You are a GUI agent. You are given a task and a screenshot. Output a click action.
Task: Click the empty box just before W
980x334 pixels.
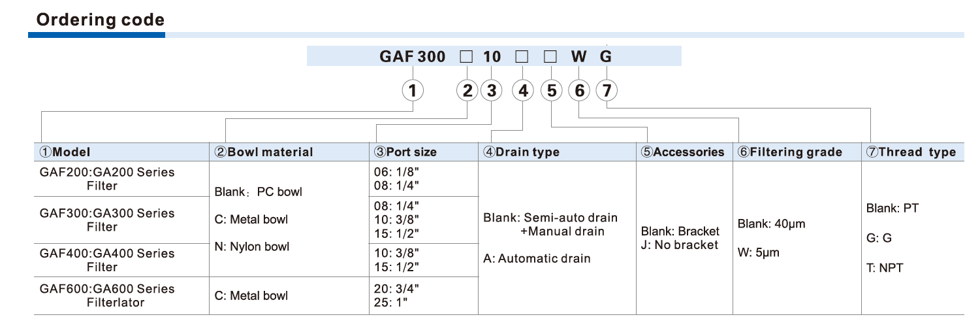coord(550,57)
